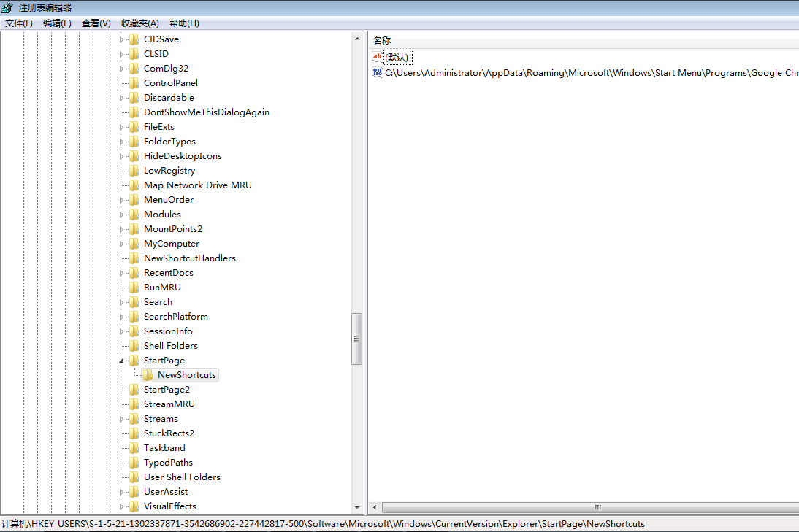Select the StartPage2 key
This screenshot has height=532, width=799.
point(167,390)
